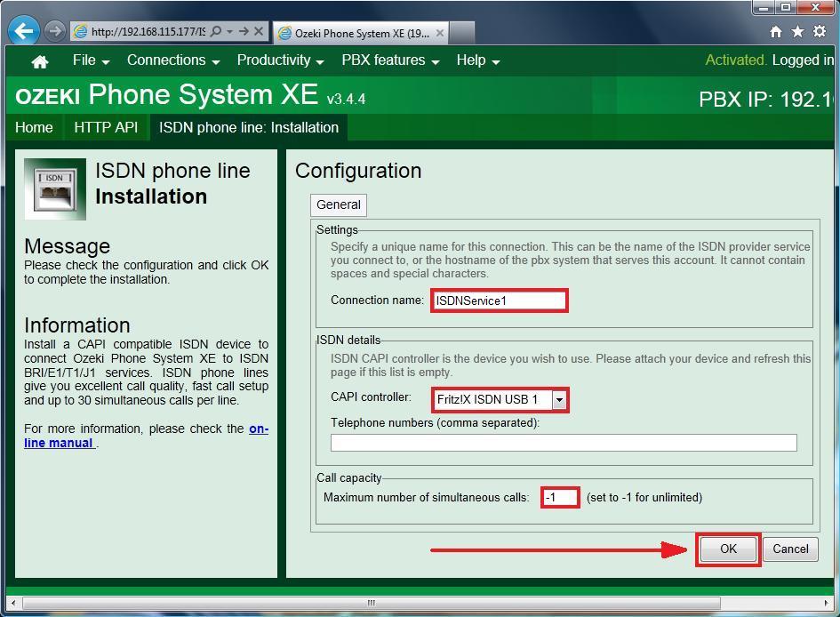
Task: Click the horizontal scrollbar thumb
Action: click(x=372, y=603)
